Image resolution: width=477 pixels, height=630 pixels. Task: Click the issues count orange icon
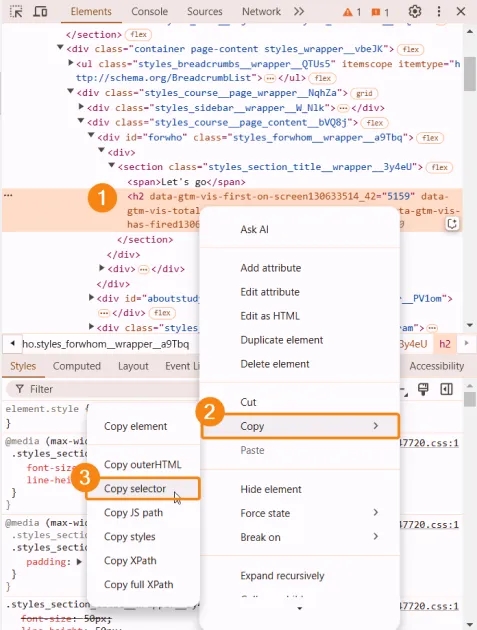pyautogui.click(x=376, y=12)
